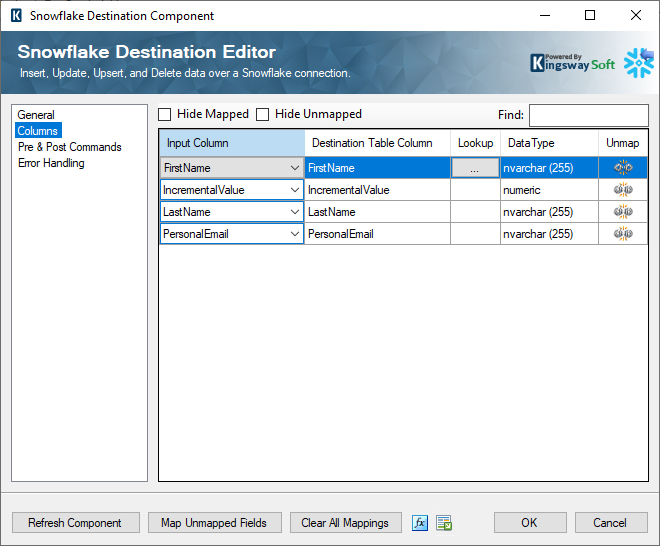The height and width of the screenshot is (547, 660).
Task: Sort by the Input Column header
Action: (x=232, y=143)
